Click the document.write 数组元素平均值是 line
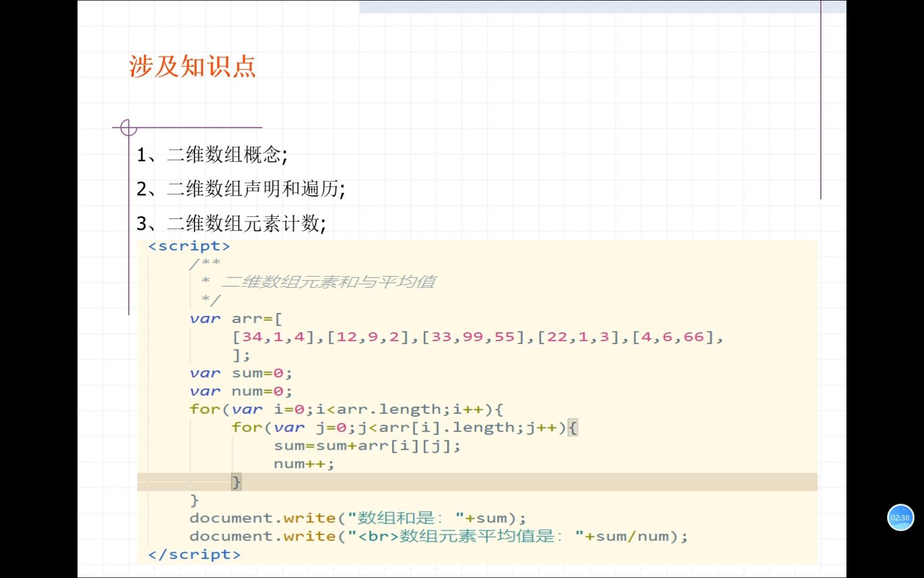924x578 pixels. pos(439,536)
